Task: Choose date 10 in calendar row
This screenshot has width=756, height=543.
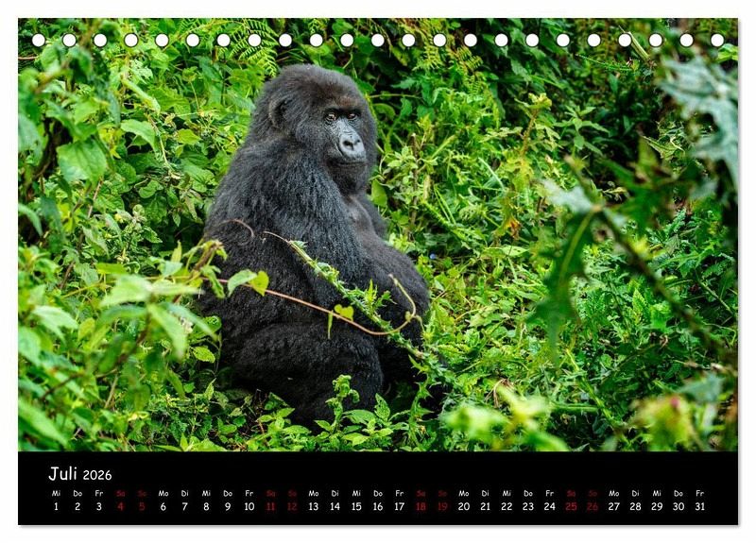Action: (249, 506)
